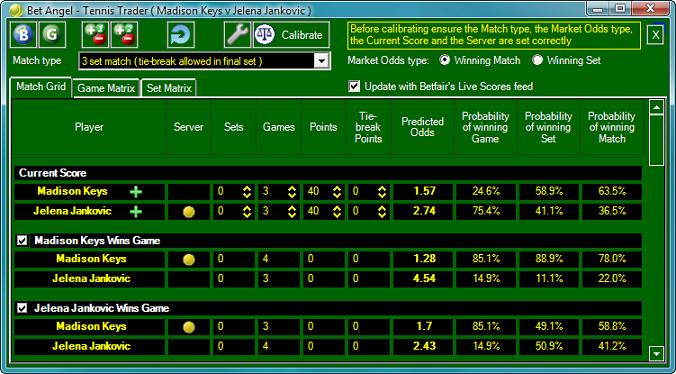The width and height of the screenshot is (676, 374).
Task: Click the 24.6% game probability cell
Action: pos(485,192)
